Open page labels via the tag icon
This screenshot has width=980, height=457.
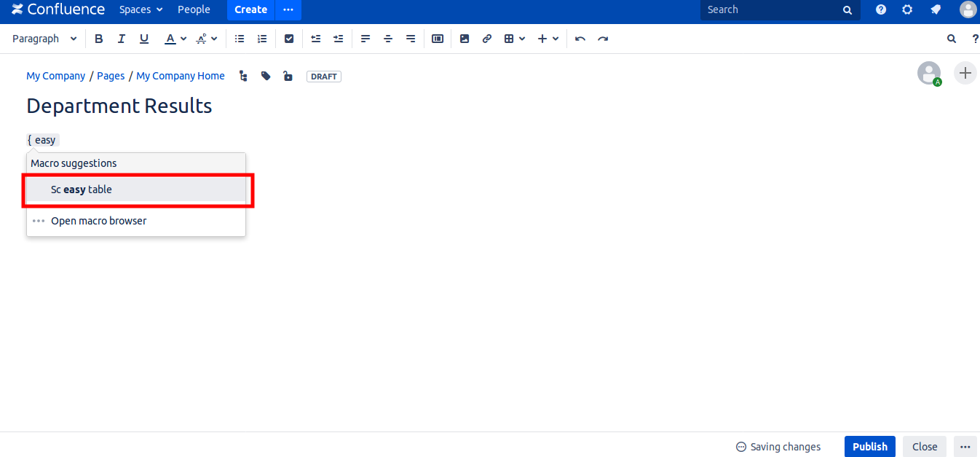click(x=266, y=76)
